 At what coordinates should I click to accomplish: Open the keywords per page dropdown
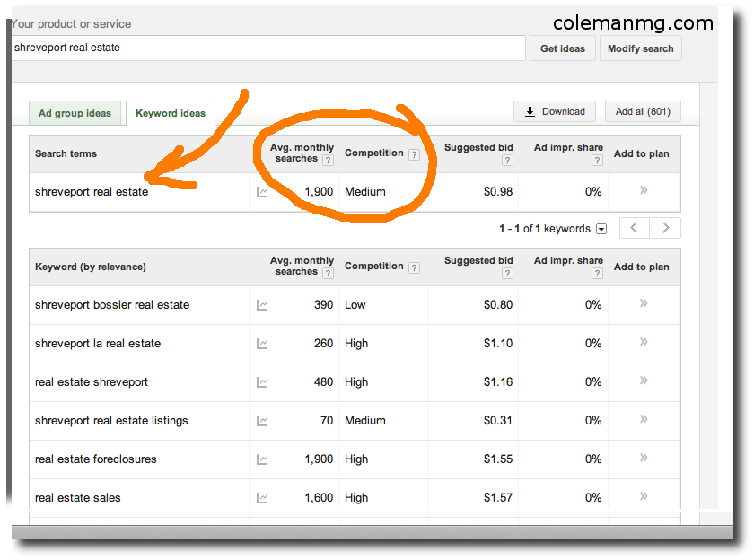click(601, 229)
